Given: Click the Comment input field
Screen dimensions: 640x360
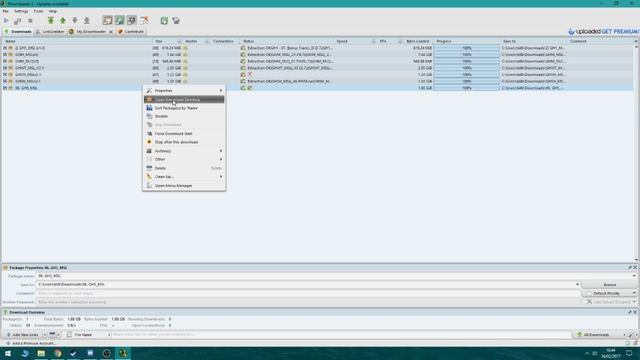Looking at the screenshot, I should click(x=308, y=293).
